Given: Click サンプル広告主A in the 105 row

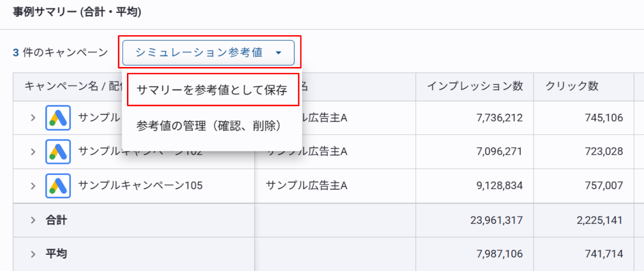Looking at the screenshot, I should point(307,186).
